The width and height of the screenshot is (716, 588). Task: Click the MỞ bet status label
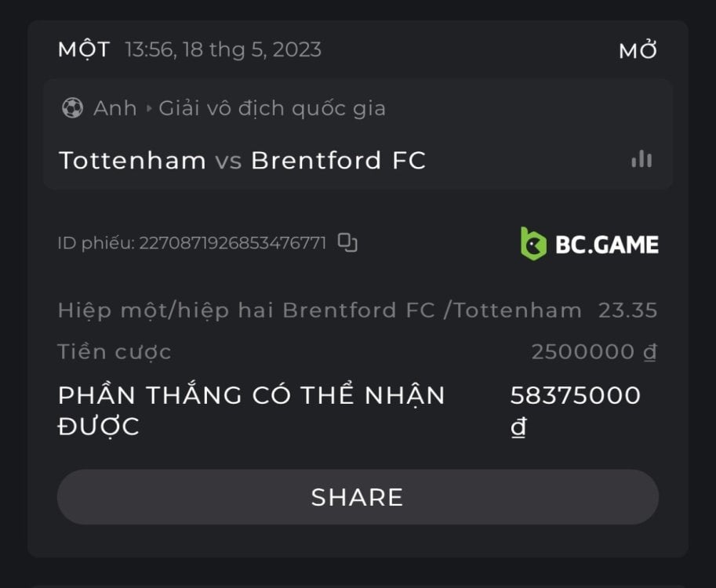coord(638,51)
